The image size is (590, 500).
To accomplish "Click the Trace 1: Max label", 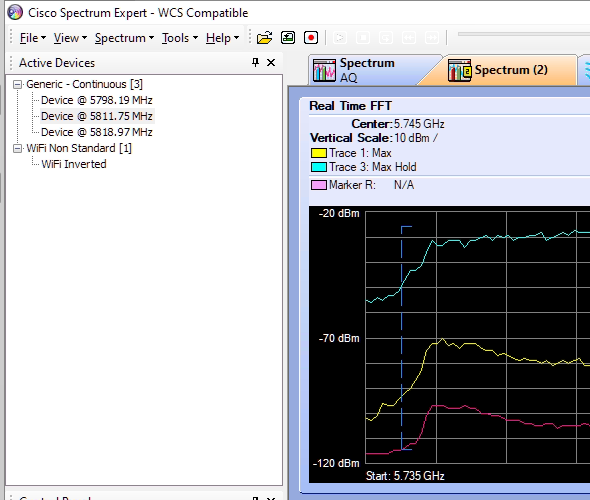I will click(360, 153).
